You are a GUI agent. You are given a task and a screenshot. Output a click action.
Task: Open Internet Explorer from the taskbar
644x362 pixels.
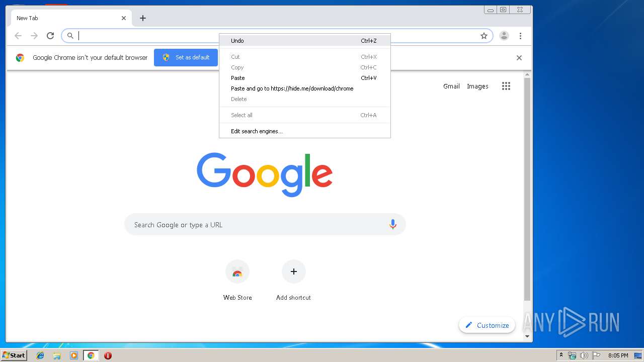click(x=40, y=355)
